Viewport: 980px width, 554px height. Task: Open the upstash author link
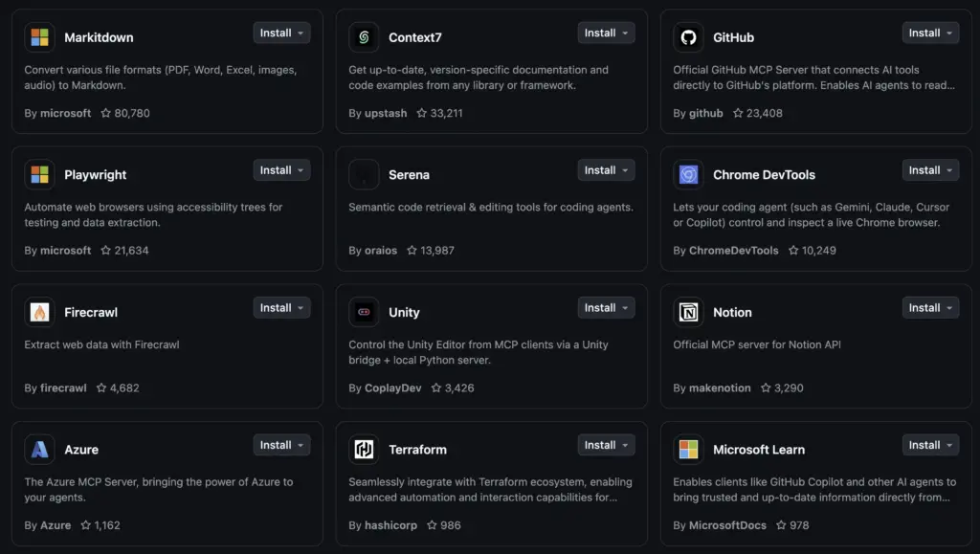386,113
